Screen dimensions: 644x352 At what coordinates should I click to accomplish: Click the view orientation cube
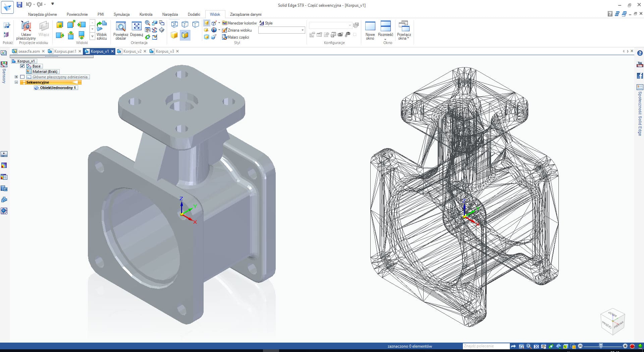613,321
